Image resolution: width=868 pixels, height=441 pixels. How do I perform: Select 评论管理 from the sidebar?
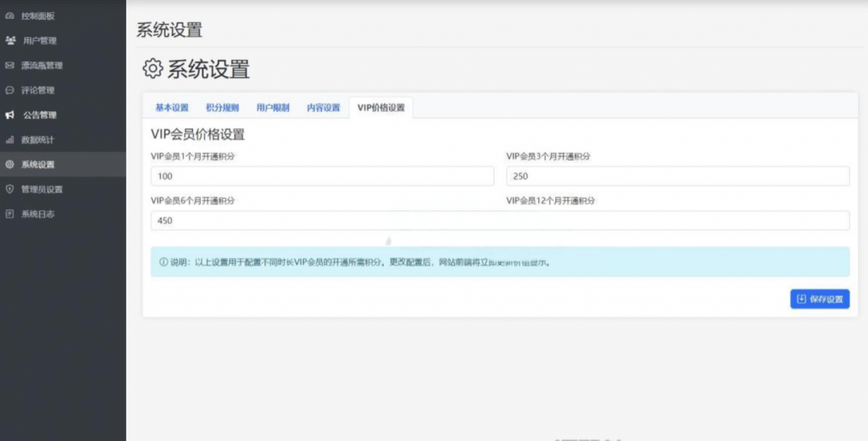coord(63,90)
